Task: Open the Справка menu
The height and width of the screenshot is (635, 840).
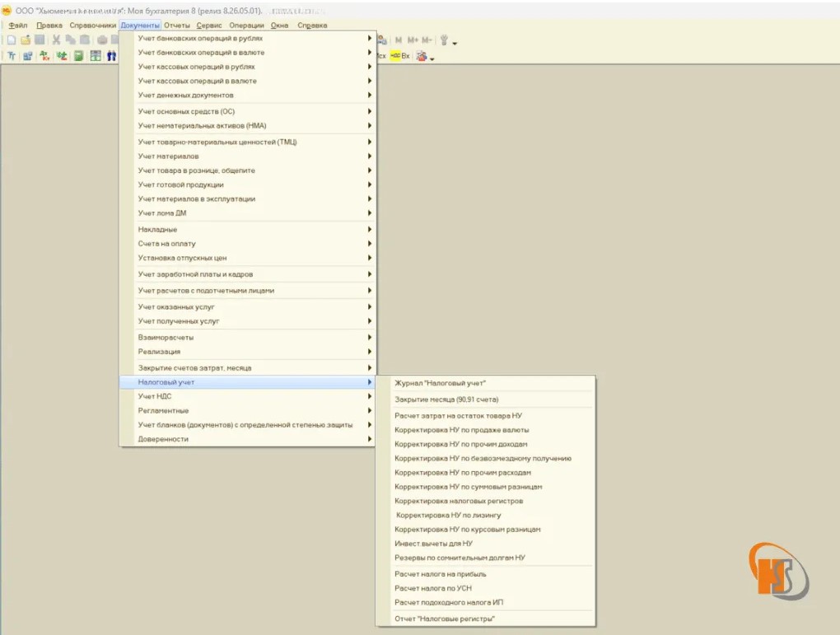Action: pos(312,26)
